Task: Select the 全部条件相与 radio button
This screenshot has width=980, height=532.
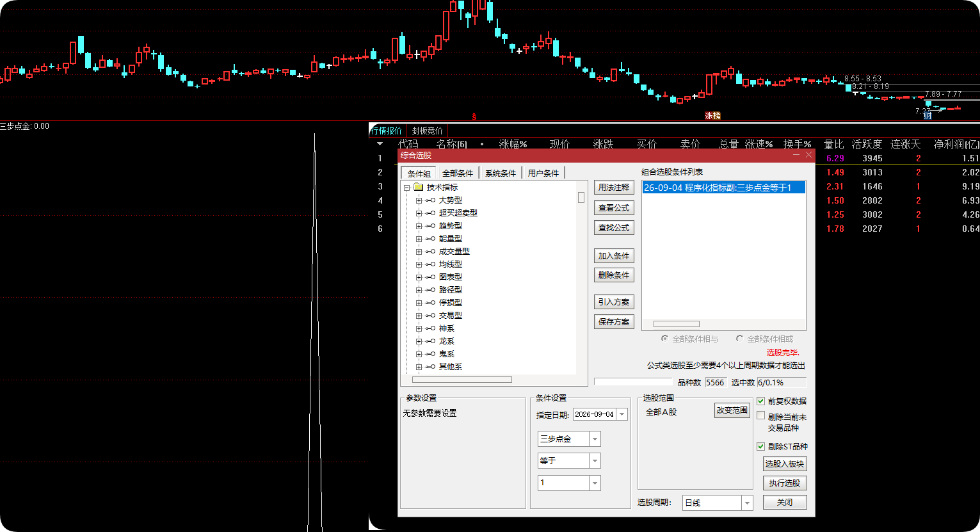Action: (x=664, y=339)
